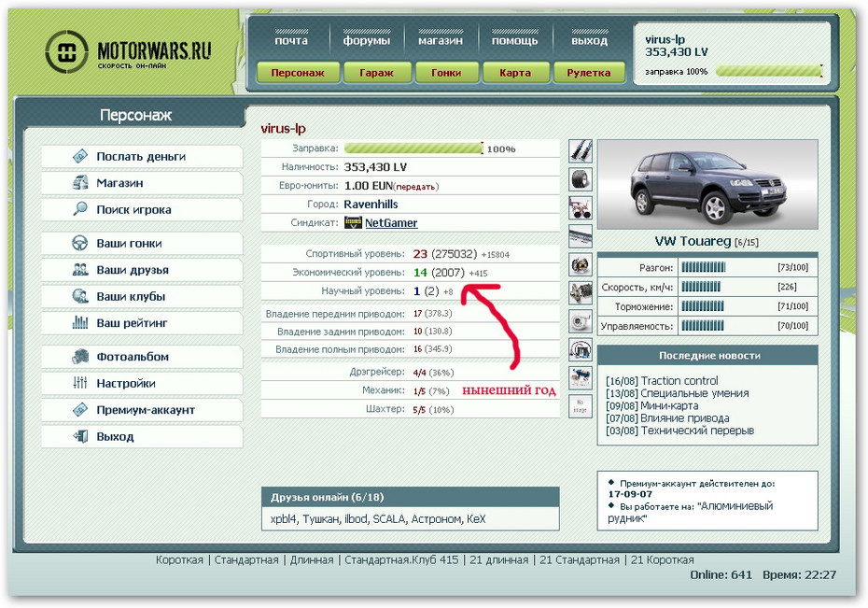The image size is (868, 608).
Task: Click the (передать) link next to EUN
Action: (x=415, y=187)
